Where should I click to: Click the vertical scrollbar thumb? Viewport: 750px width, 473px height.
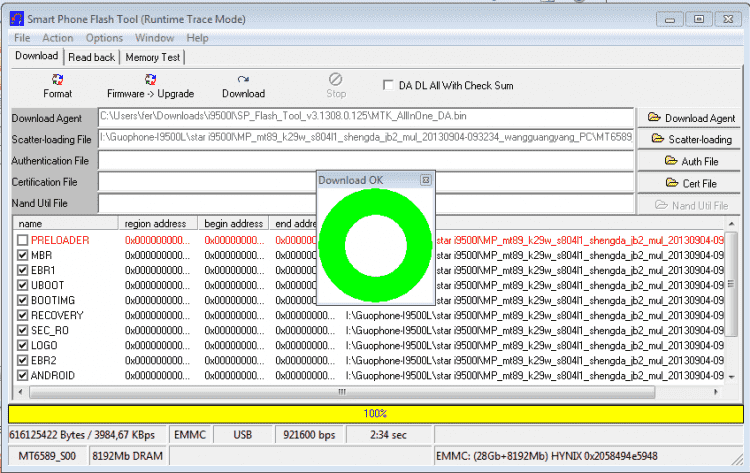[731, 284]
